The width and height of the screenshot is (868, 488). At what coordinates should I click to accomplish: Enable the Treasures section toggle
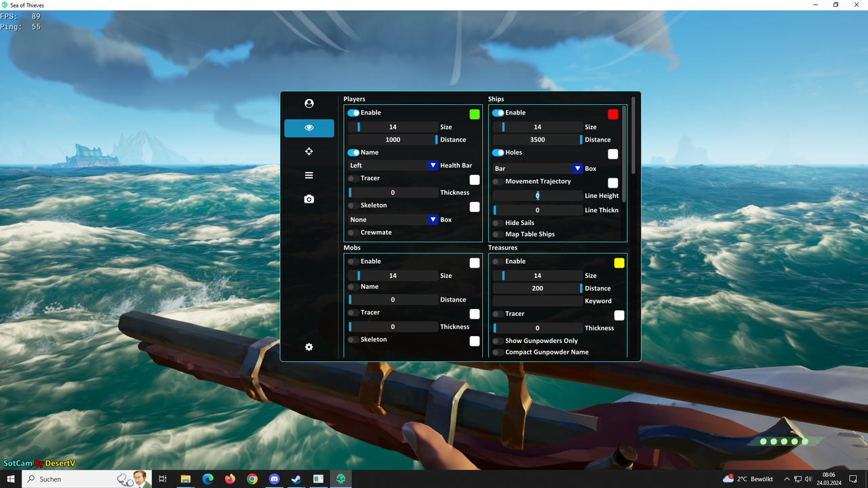[x=498, y=262]
